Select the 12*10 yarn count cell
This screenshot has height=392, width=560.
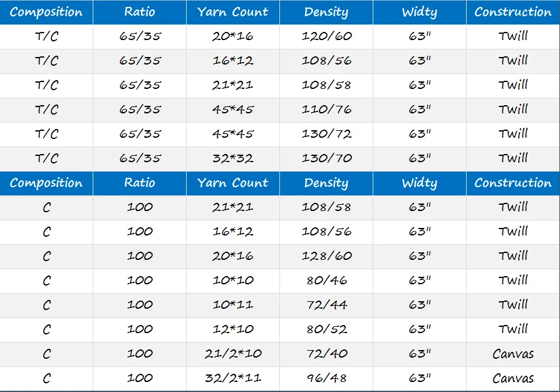pos(233,329)
